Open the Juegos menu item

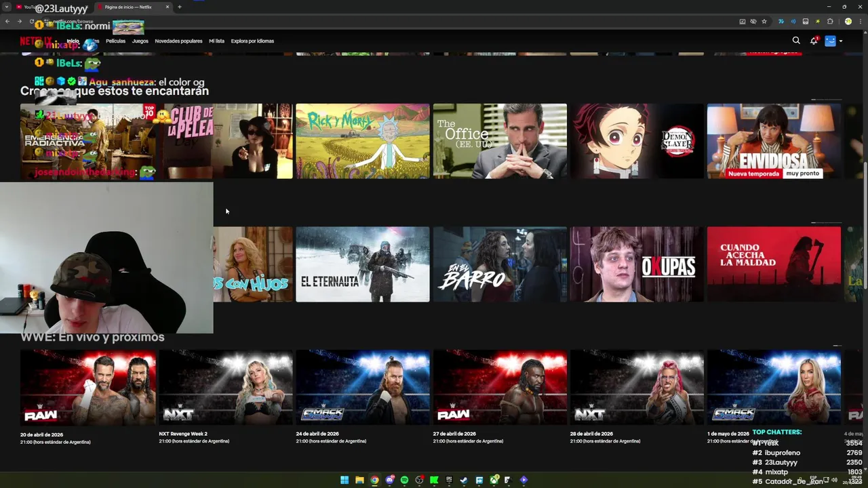(x=140, y=41)
